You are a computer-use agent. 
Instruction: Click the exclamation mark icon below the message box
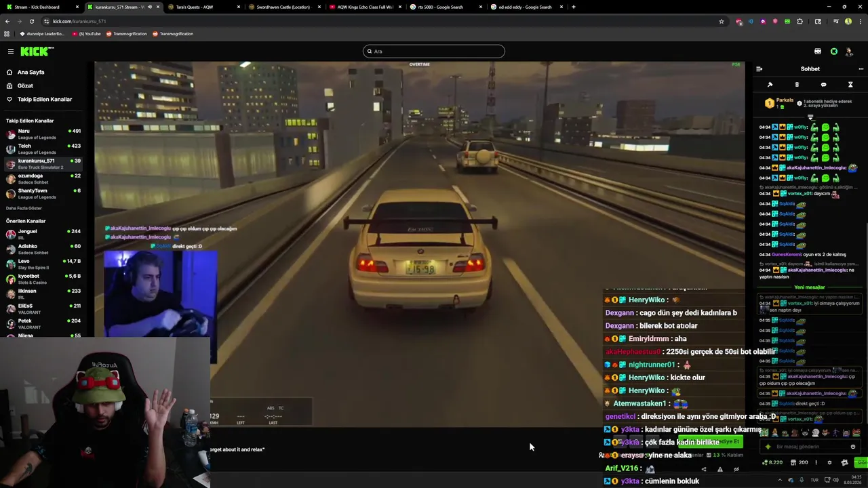816,462
